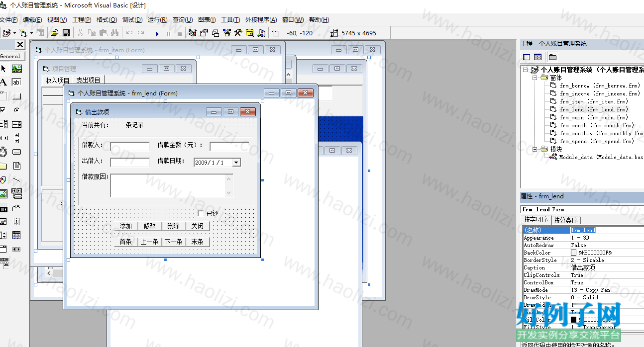Switch to 按字母序 properties tab
This screenshot has width=644, height=347.
click(536, 219)
